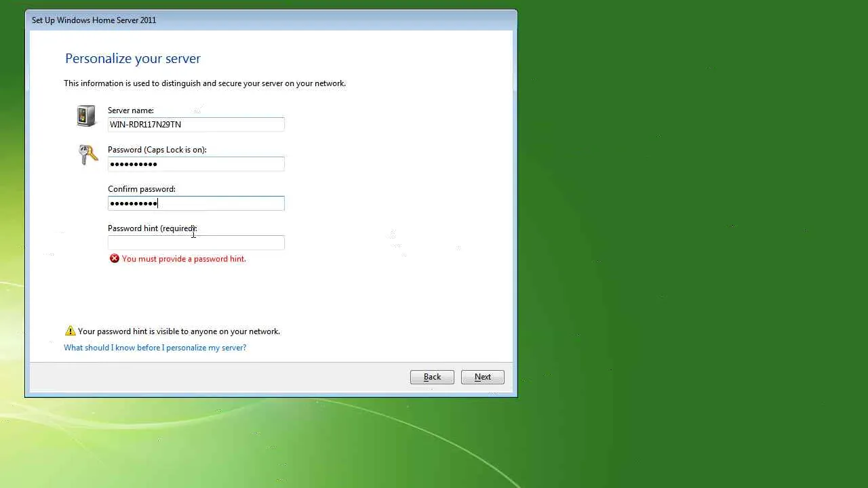The width and height of the screenshot is (868, 488).
Task: Click the yellow warning triangle icon
Action: [x=70, y=331]
